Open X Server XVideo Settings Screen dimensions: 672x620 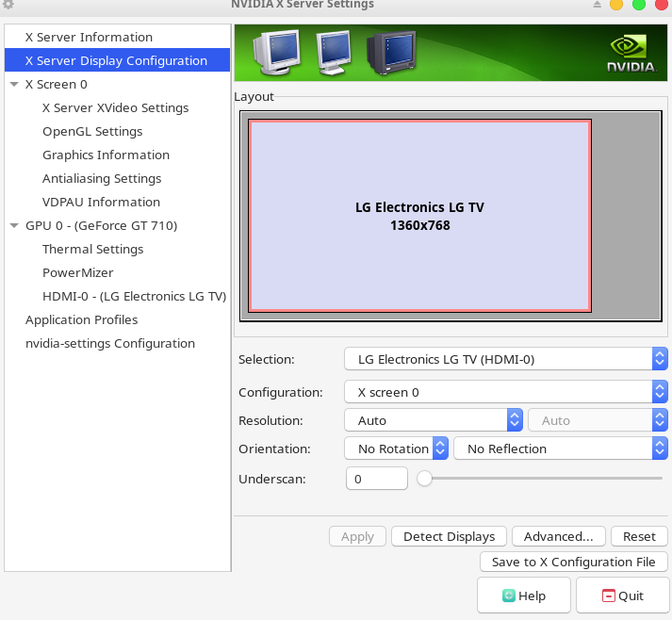(x=115, y=108)
